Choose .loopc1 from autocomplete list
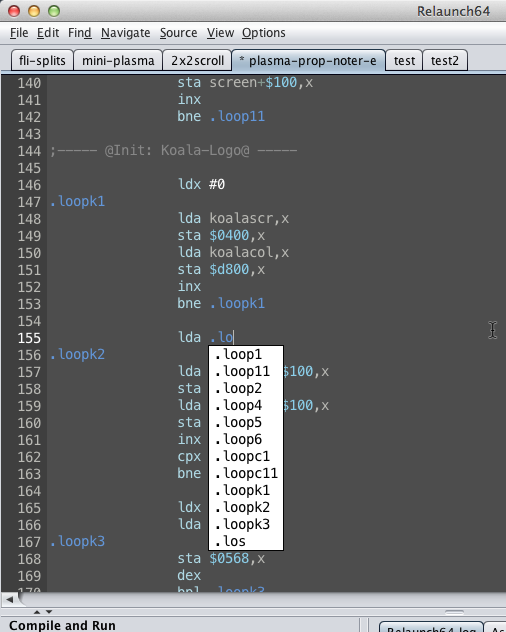The width and height of the screenshot is (506, 632). coord(246,456)
